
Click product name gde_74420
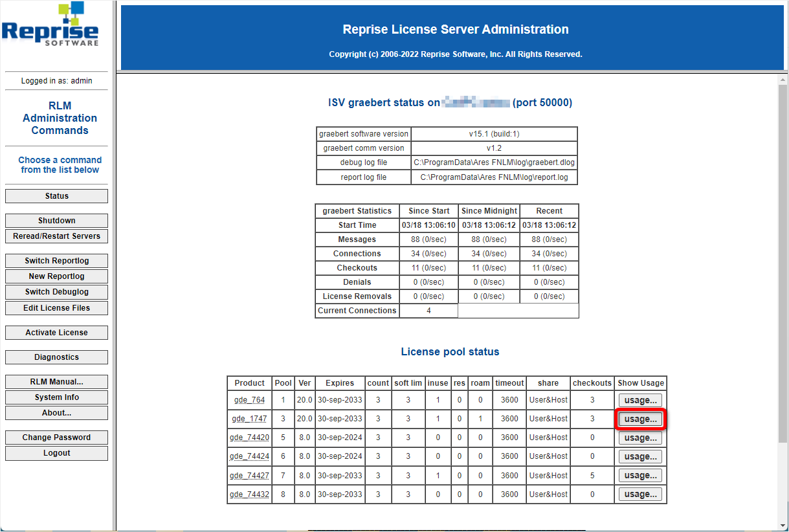pos(250,438)
